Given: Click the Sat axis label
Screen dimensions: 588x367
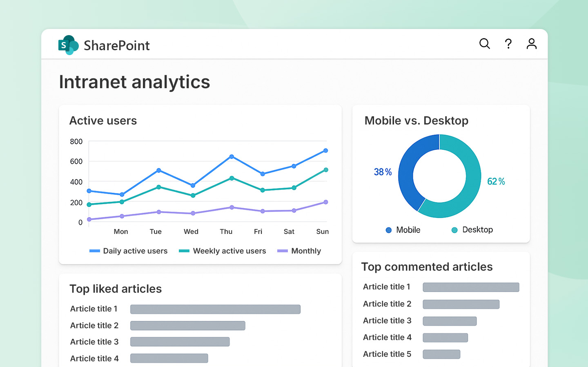Looking at the screenshot, I should [x=289, y=231].
